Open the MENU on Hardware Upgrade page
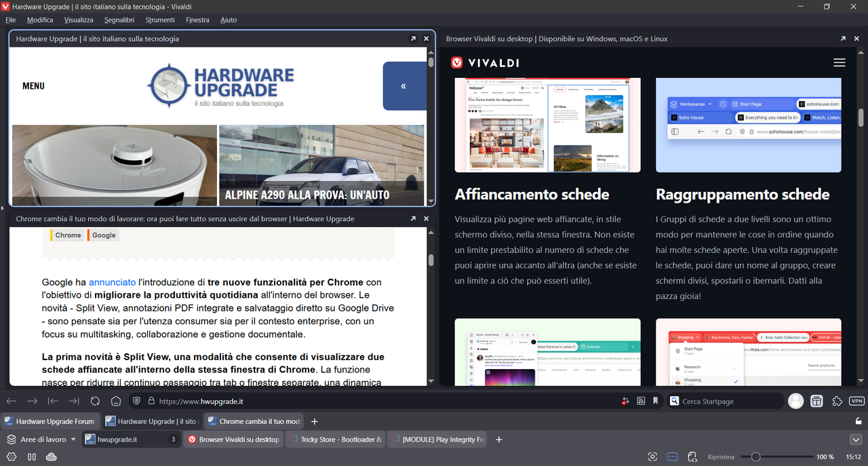This screenshot has height=466, width=868. [x=33, y=86]
